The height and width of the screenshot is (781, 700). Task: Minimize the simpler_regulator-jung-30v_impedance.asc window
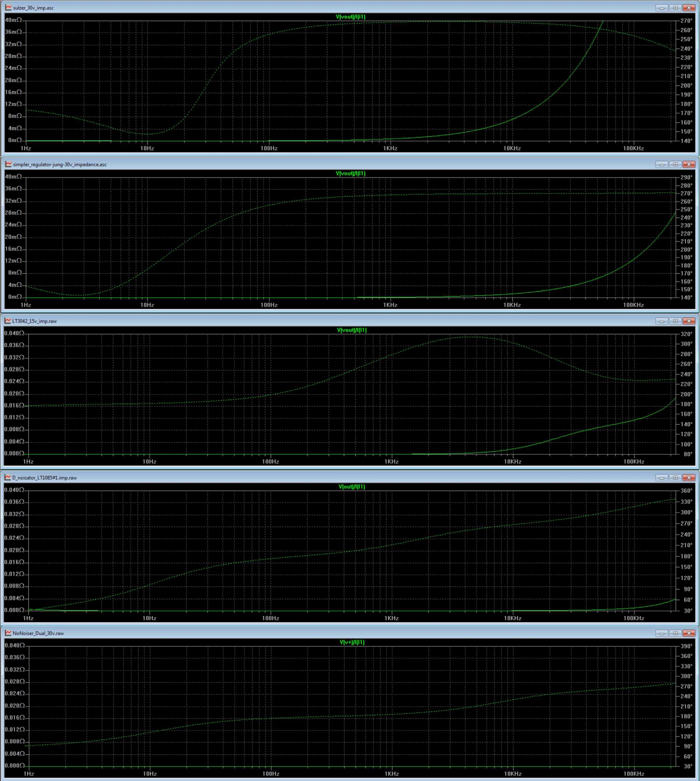click(x=661, y=164)
